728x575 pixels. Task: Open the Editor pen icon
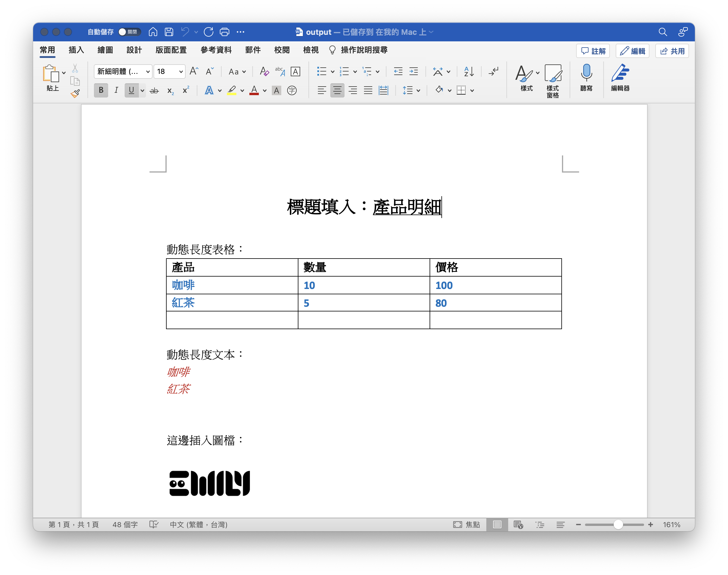[620, 73]
